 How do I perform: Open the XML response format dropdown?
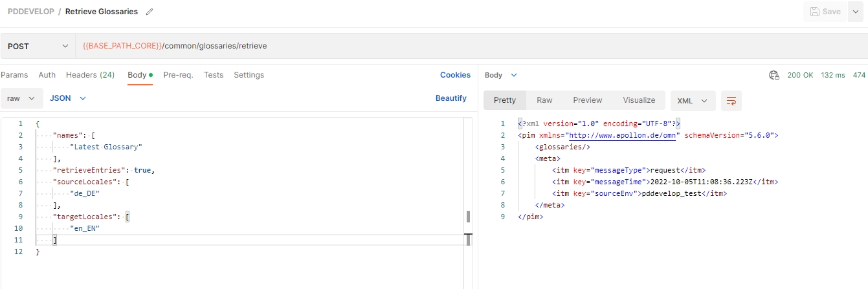tap(693, 100)
